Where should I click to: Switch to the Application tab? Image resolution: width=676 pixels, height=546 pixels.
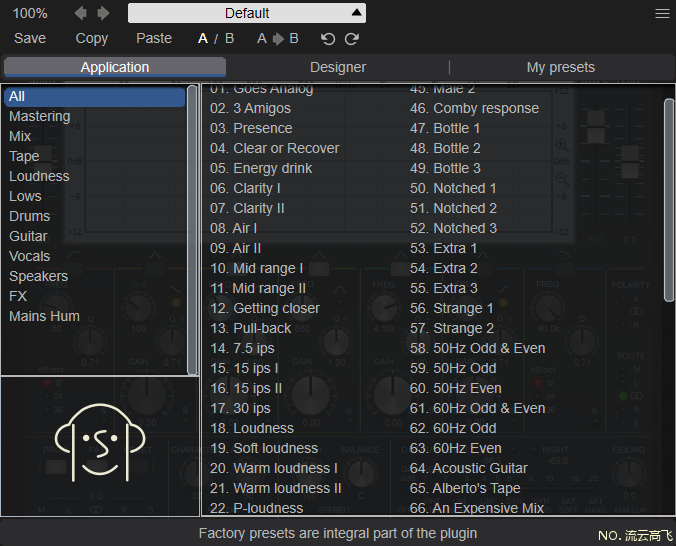coord(115,67)
